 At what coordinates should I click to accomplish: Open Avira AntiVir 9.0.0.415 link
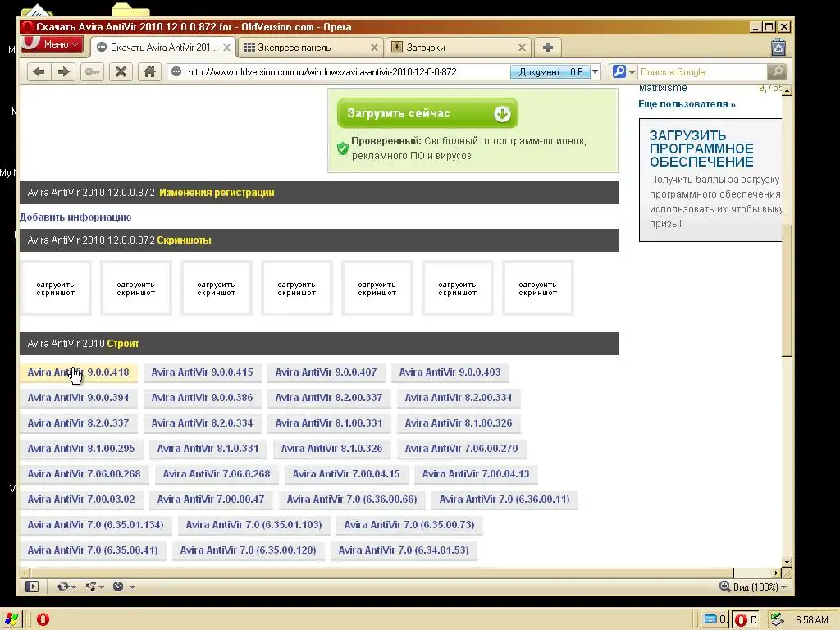tap(202, 372)
